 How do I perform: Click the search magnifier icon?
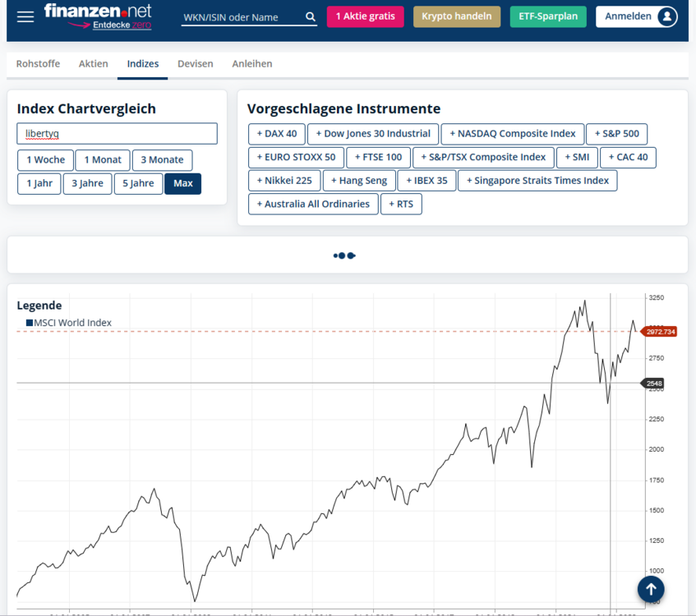point(311,17)
